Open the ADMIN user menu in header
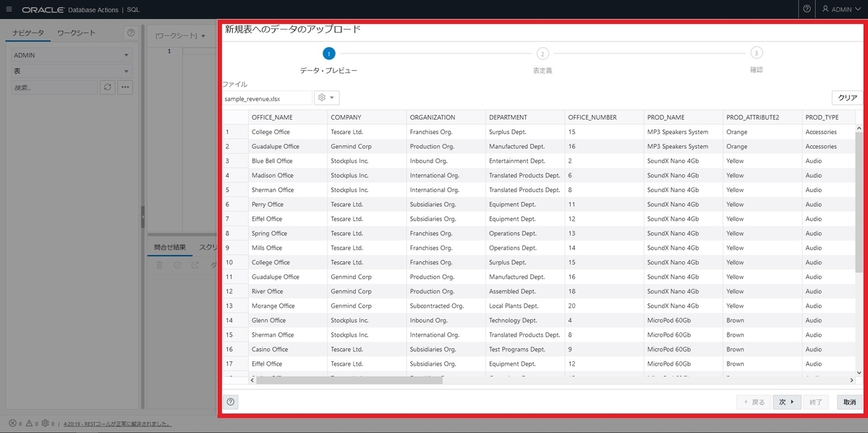The image size is (868, 433). tap(842, 9)
